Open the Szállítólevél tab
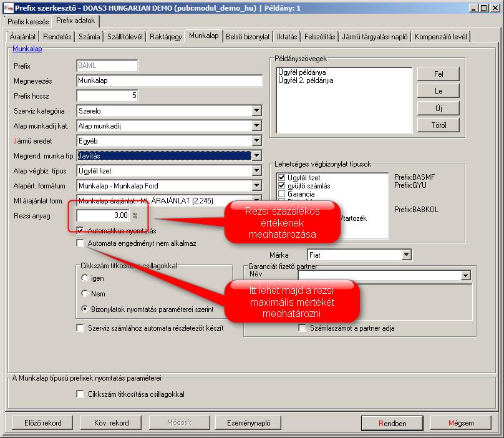Screen dimensions: 504x438 coord(125,37)
